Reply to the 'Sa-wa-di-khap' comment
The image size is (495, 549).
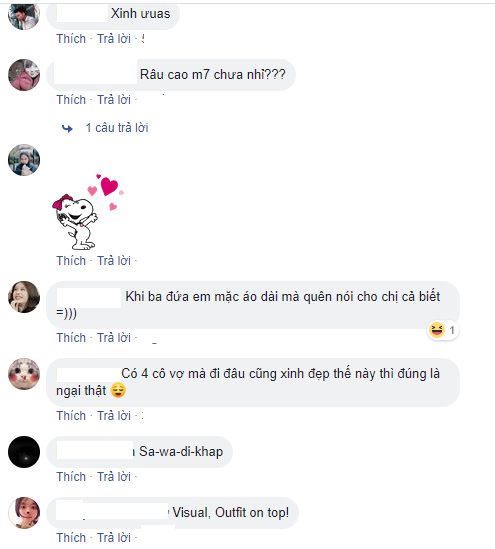coord(114,477)
